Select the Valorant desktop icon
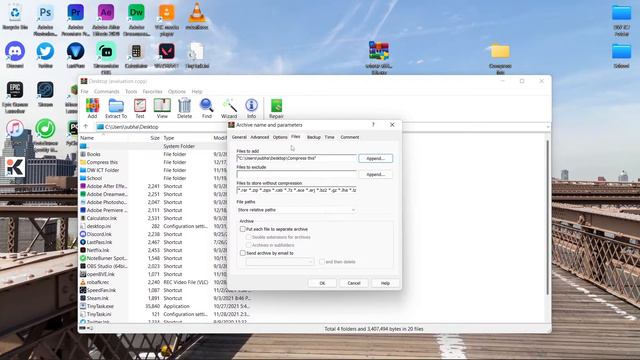 coord(167,55)
